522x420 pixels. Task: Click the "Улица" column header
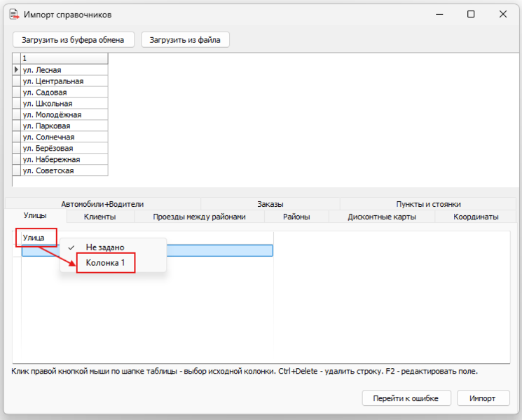[x=35, y=238]
